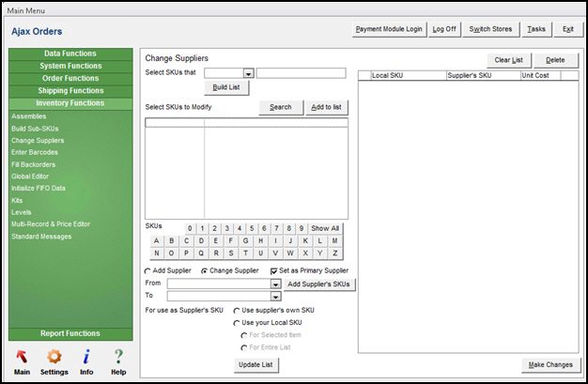Click the Make Changes button
Image resolution: width=588 pixels, height=384 pixels.
click(549, 364)
